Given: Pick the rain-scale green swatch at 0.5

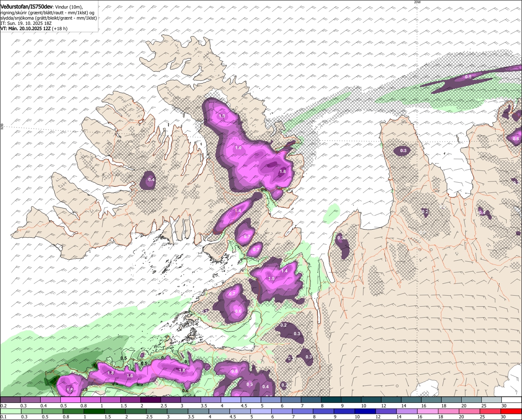Looking at the screenshot, I should point(52,411).
